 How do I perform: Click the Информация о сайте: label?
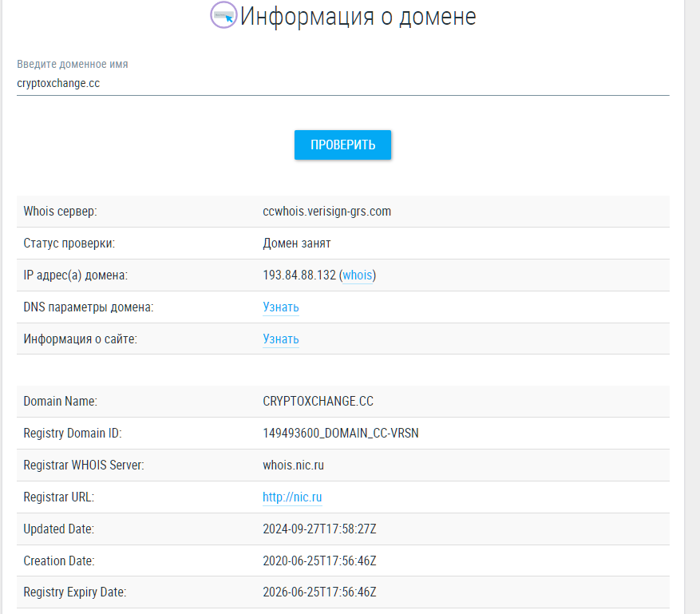pos(81,339)
